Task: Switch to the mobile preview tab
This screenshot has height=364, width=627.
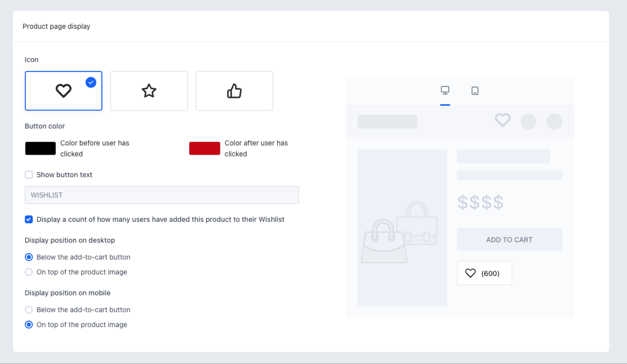Action: coord(475,91)
